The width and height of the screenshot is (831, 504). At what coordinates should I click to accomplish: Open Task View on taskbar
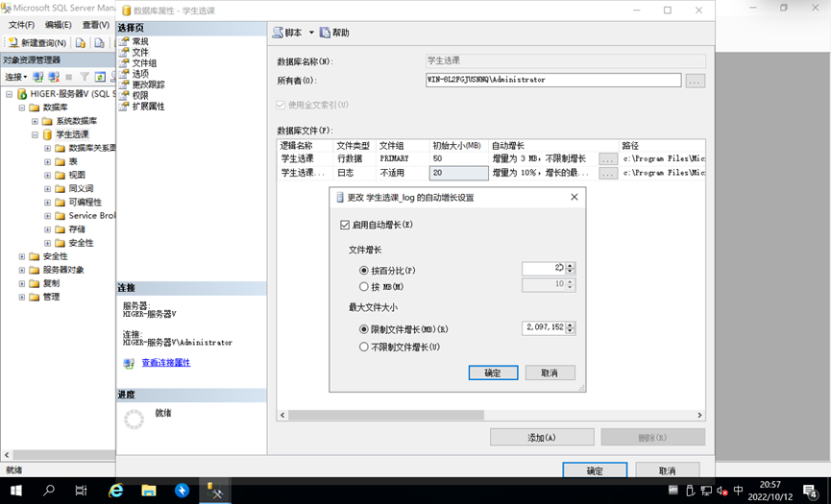tap(81, 491)
